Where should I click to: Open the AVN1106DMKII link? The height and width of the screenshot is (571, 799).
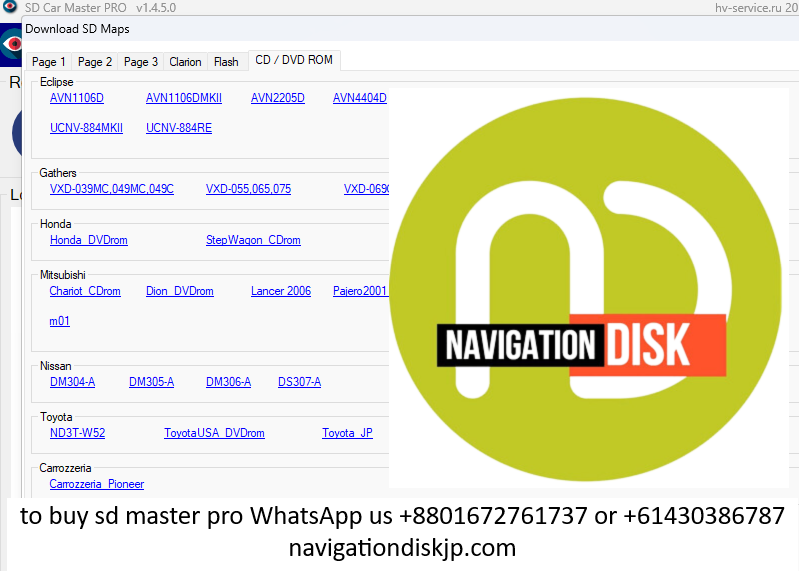184,98
